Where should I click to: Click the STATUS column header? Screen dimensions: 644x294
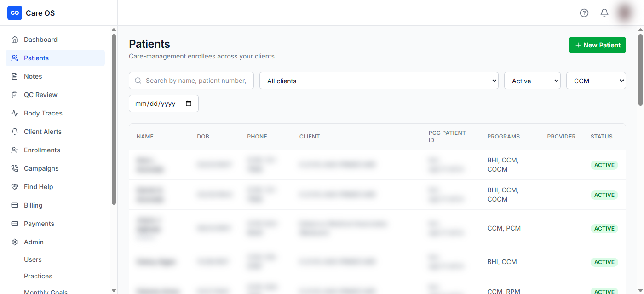tap(602, 137)
